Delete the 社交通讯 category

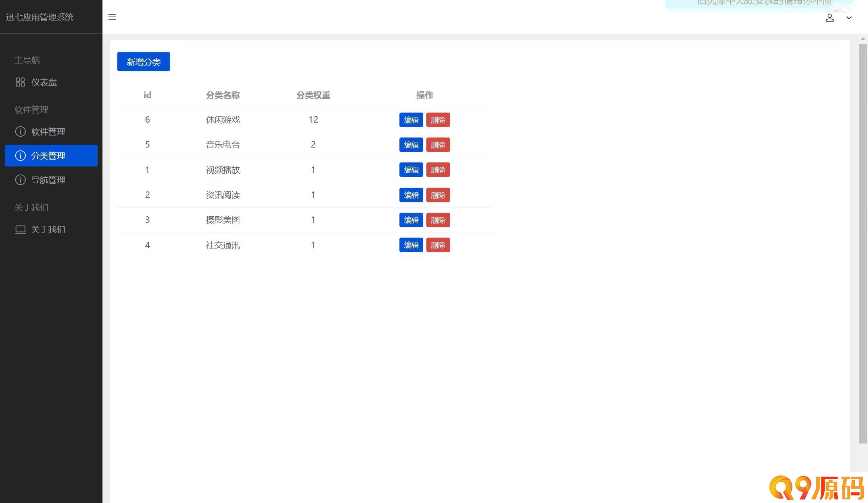(x=438, y=245)
